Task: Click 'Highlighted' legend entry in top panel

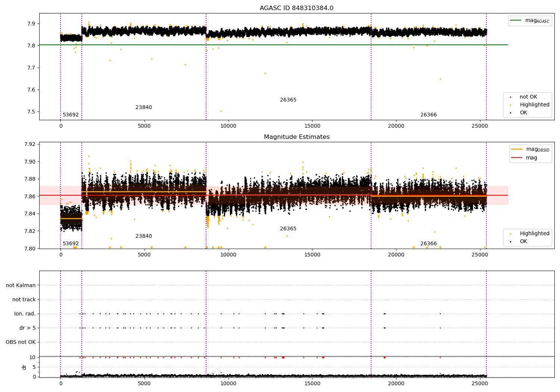Action: (x=530, y=105)
